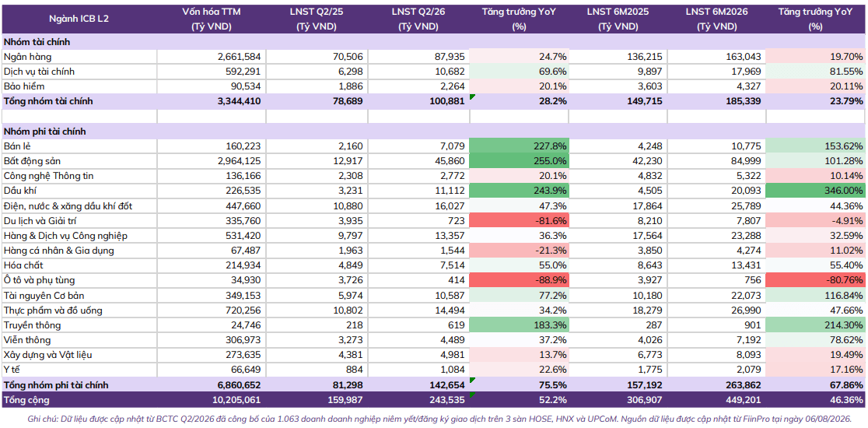Click the 'Dịch vụ tài chính' row label
Screen dimensions: 868x428
39,72
